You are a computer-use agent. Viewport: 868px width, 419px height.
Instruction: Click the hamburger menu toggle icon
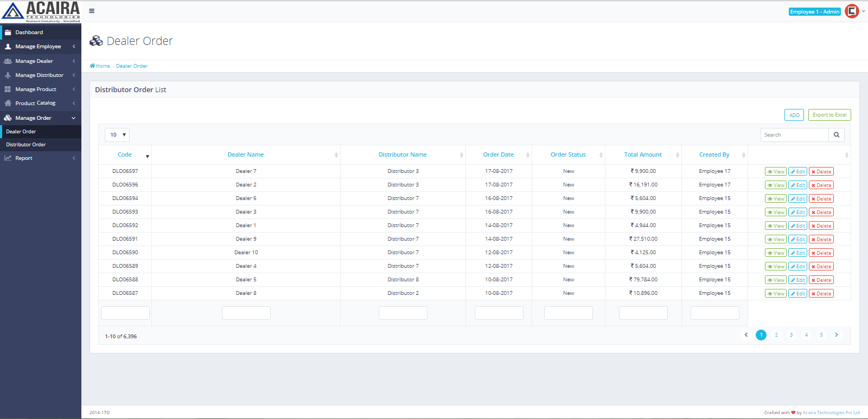tap(92, 11)
